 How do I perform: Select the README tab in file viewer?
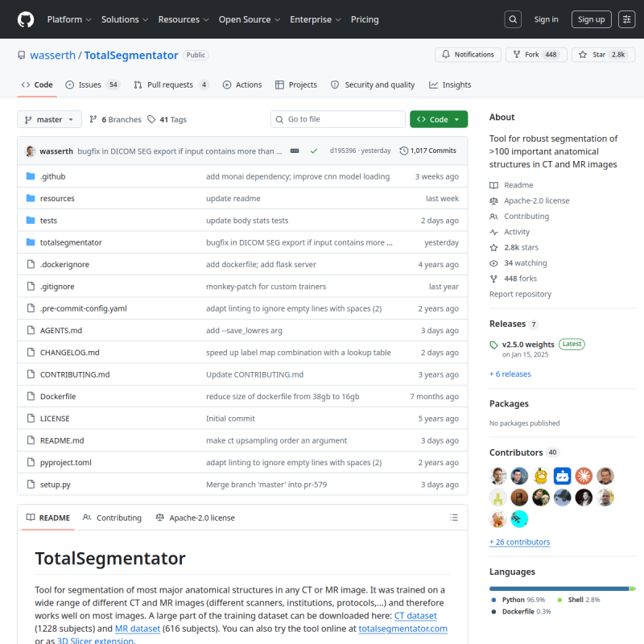48,518
